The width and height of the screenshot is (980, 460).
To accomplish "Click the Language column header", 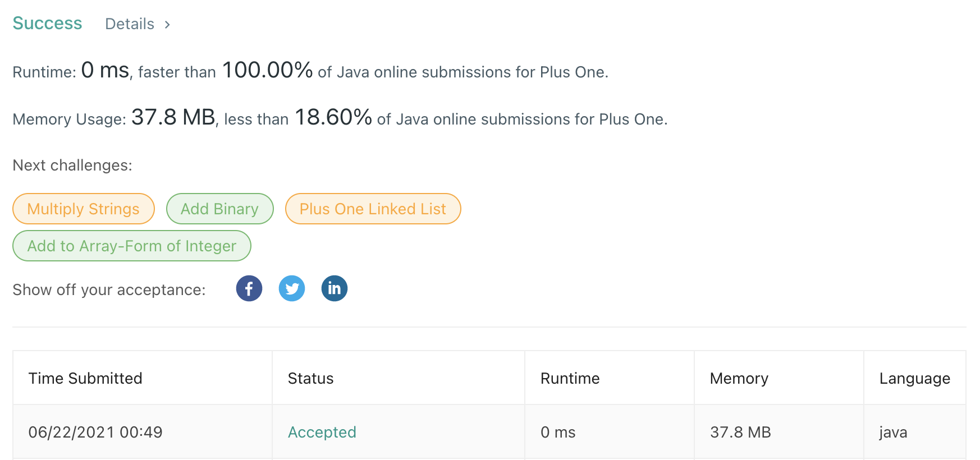I will 915,378.
